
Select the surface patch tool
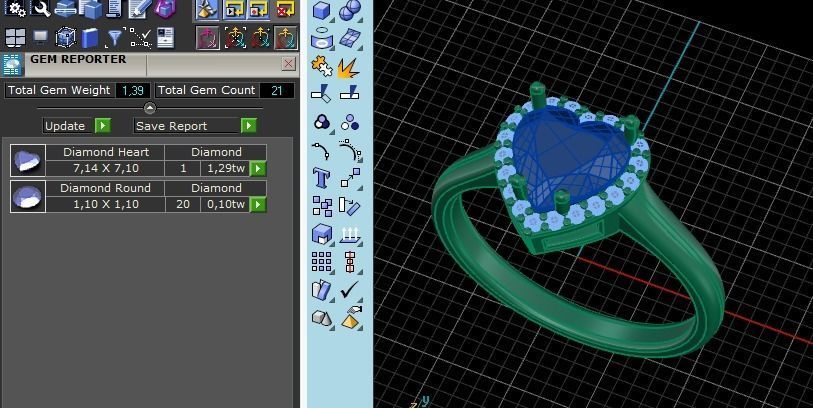pos(350,39)
